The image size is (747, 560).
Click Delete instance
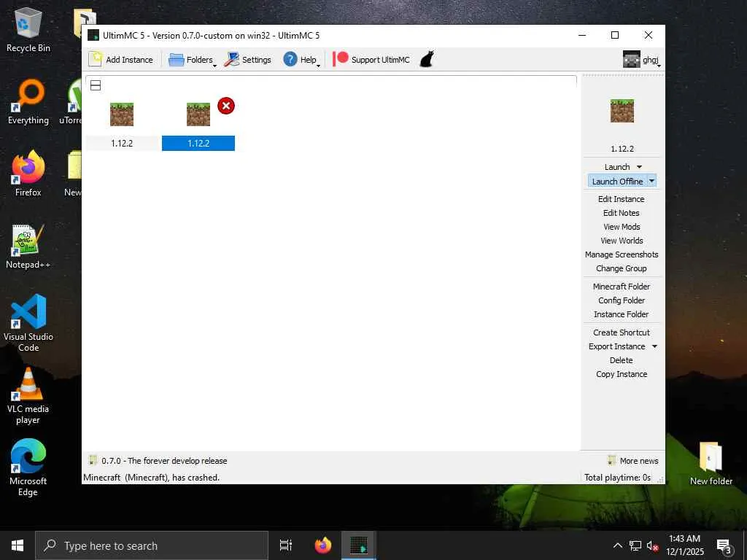click(x=622, y=360)
